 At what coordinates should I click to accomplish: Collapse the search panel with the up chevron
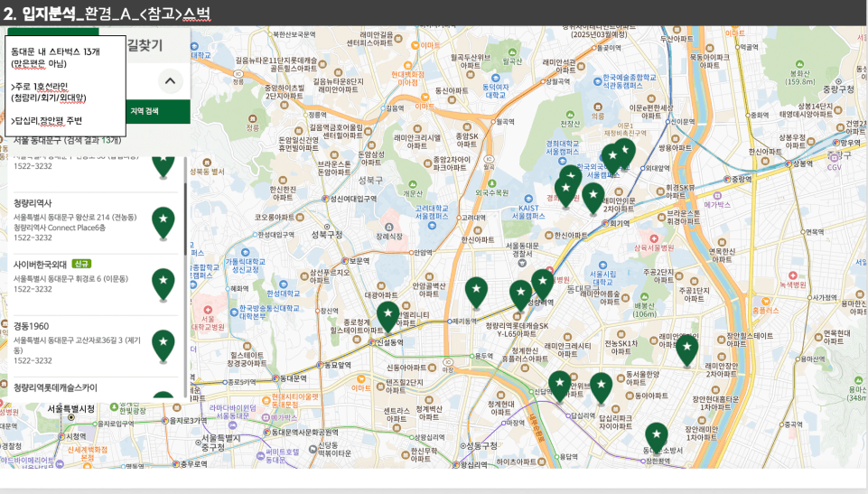(x=170, y=80)
